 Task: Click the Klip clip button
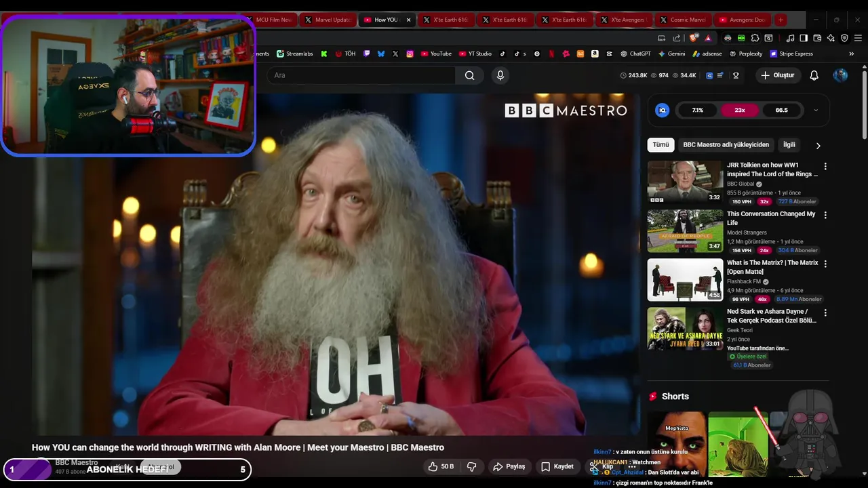[x=601, y=466]
